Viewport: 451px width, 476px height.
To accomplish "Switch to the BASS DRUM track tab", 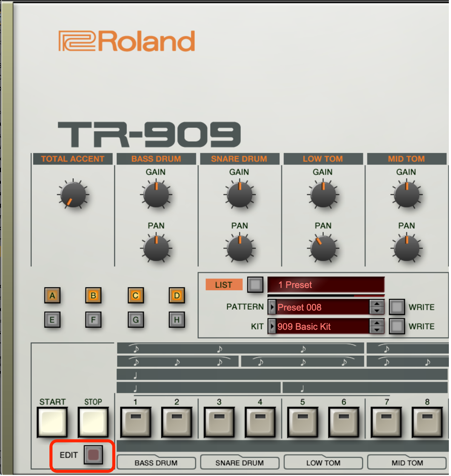I will (x=156, y=463).
